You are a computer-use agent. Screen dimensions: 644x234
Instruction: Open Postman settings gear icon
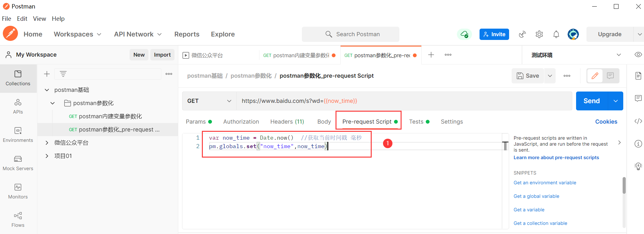(x=539, y=34)
